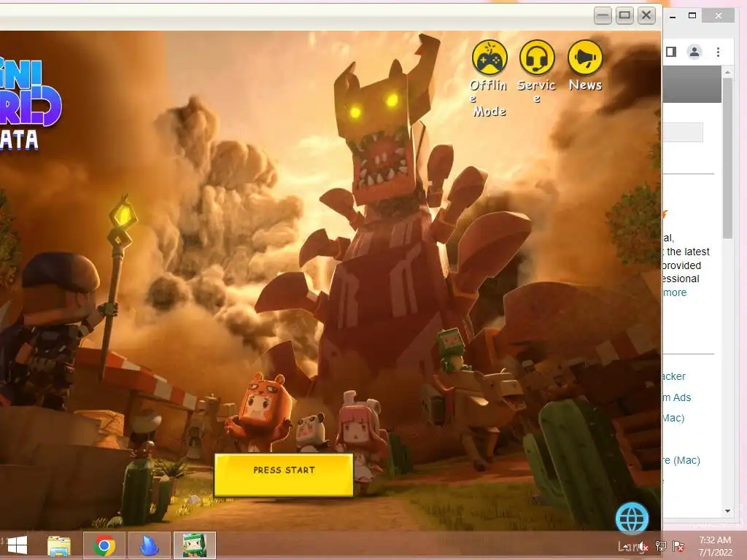Minimize the Mini World game window
The image size is (747, 560).
point(603,16)
